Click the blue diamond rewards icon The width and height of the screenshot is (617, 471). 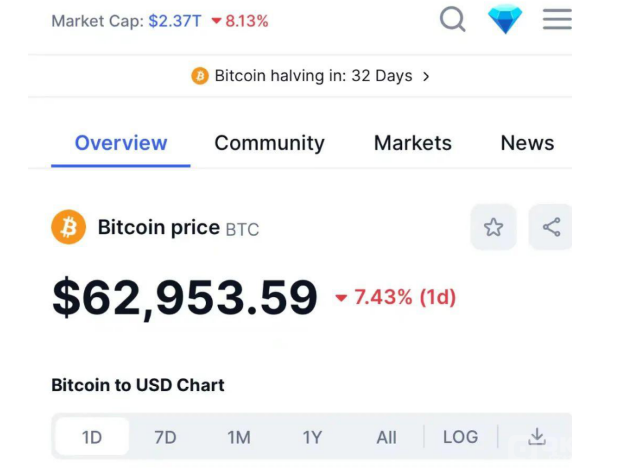click(x=505, y=19)
